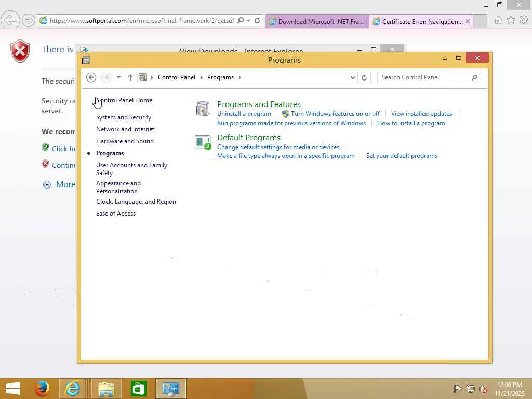Open Action Center flag icon in tray
This screenshot has height=399, width=532.
pos(458,389)
